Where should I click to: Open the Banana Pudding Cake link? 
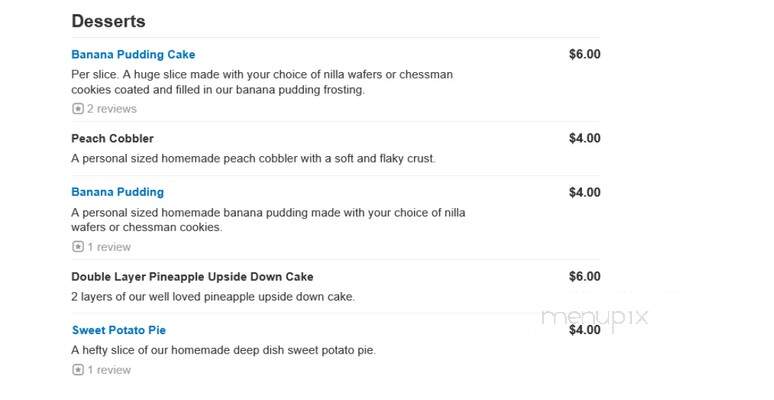coord(133,55)
